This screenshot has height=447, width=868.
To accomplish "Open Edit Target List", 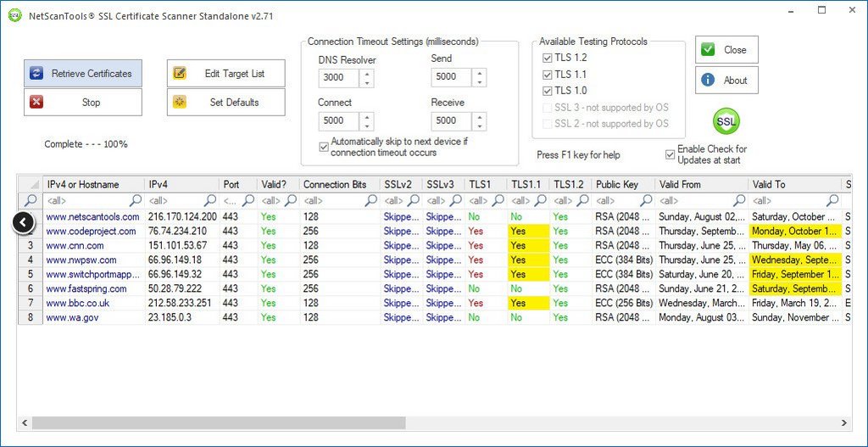I will tap(225, 73).
